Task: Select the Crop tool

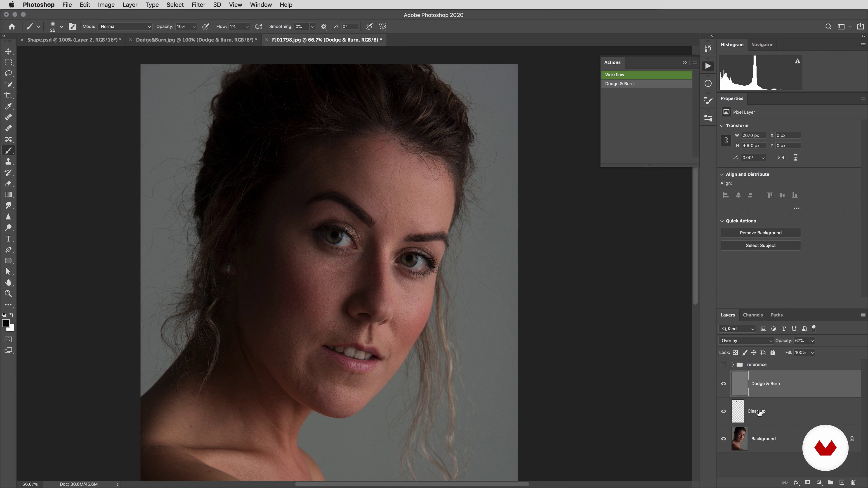Action: pyautogui.click(x=8, y=96)
